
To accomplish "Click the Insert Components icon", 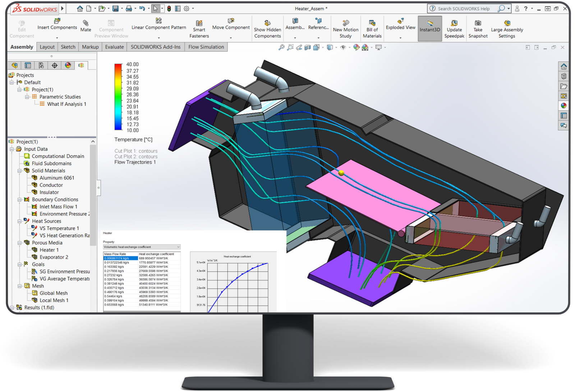I will click(57, 21).
